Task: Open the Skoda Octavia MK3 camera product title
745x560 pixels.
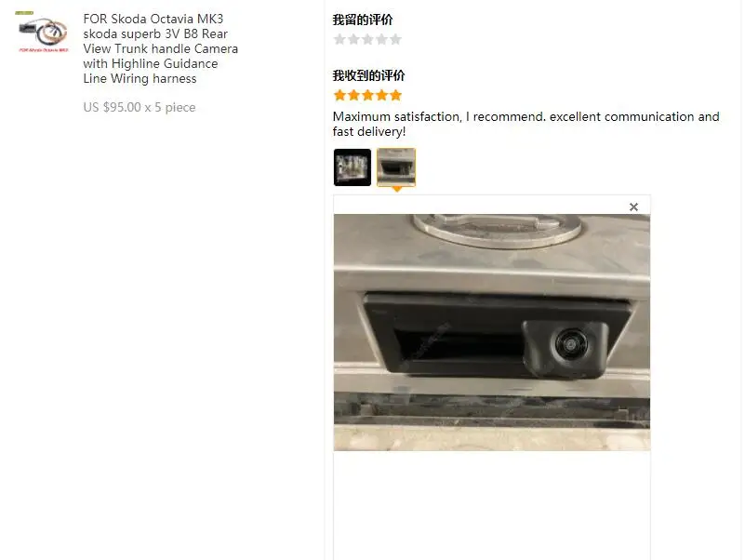Action: click(161, 48)
